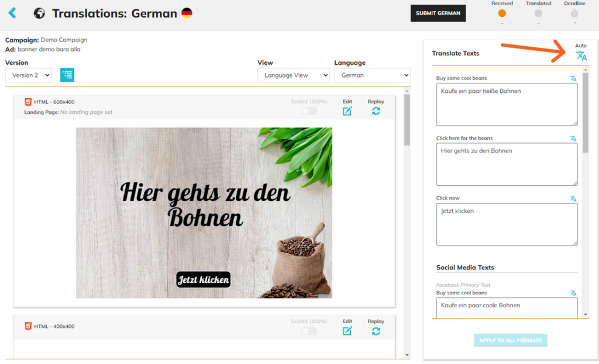Screen dimensions: 599x364
Task: Click the Deadline clock icon
Action: pyautogui.click(x=574, y=13)
